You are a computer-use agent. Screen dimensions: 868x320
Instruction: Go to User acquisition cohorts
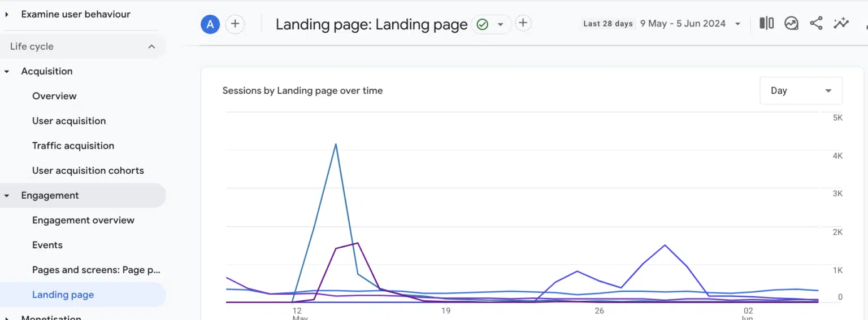[x=88, y=170]
